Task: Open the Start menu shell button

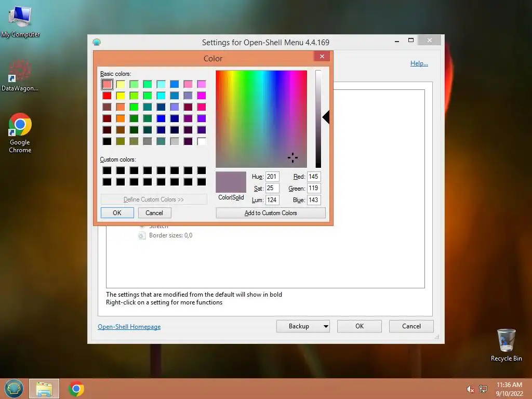Action: pos(14,389)
